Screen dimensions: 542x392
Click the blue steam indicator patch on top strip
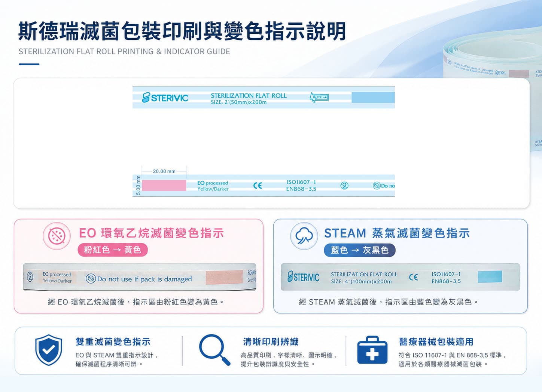coord(373,98)
